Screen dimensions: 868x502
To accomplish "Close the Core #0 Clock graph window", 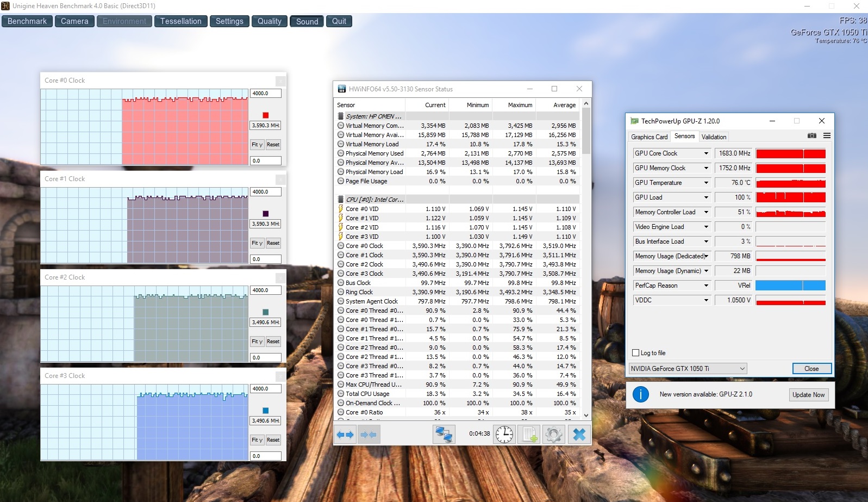I will (x=280, y=80).
